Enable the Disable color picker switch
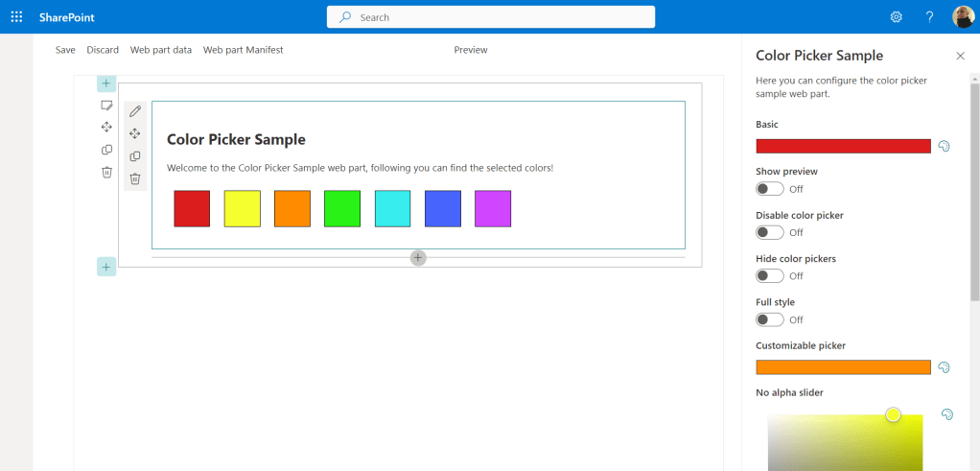 coord(769,232)
